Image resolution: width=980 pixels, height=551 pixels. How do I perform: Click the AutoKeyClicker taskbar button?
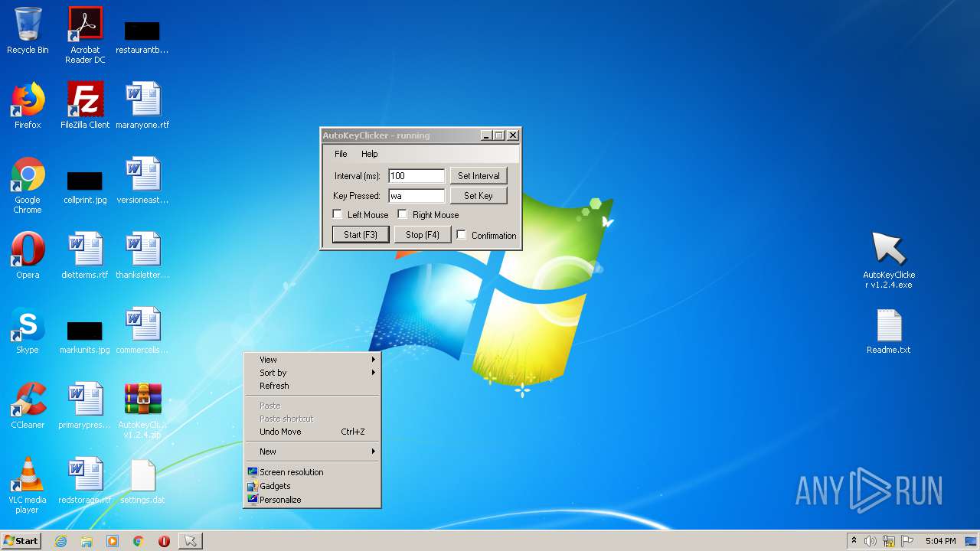tap(190, 541)
